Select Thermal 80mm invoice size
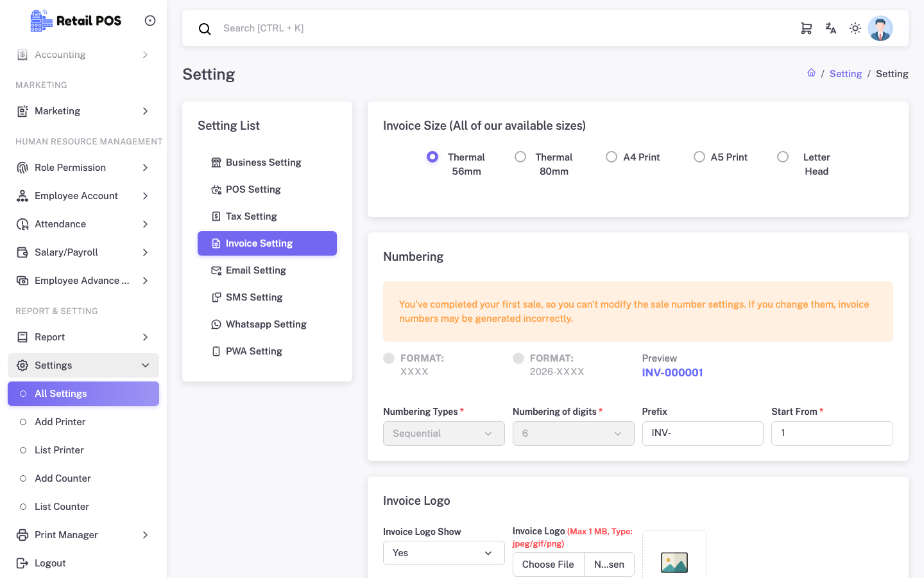Image resolution: width=924 pixels, height=578 pixels. tap(520, 157)
